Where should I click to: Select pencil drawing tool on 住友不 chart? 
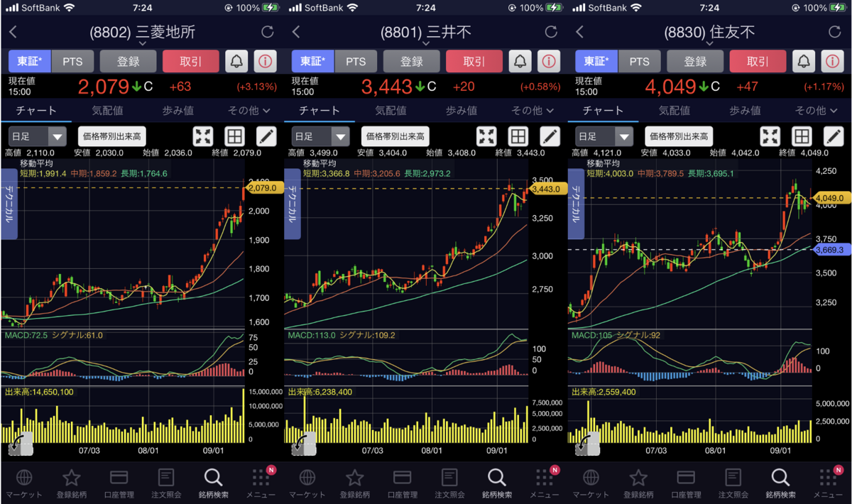pyautogui.click(x=834, y=136)
